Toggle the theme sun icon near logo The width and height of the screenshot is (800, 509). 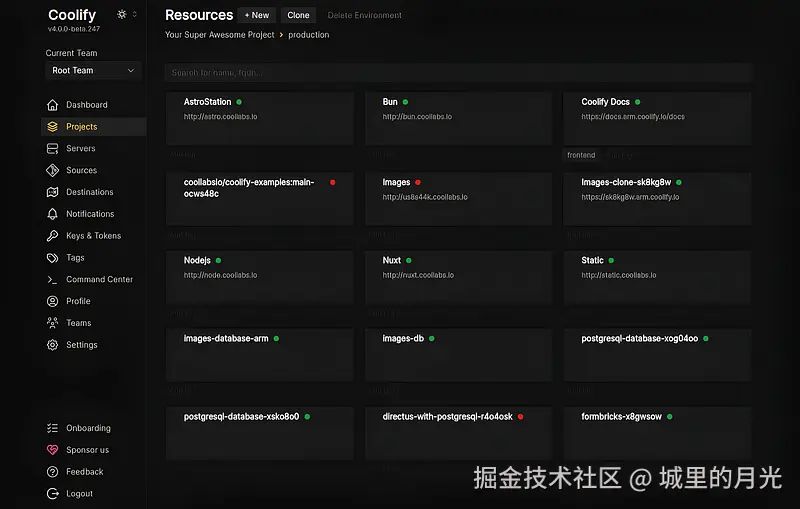click(121, 14)
